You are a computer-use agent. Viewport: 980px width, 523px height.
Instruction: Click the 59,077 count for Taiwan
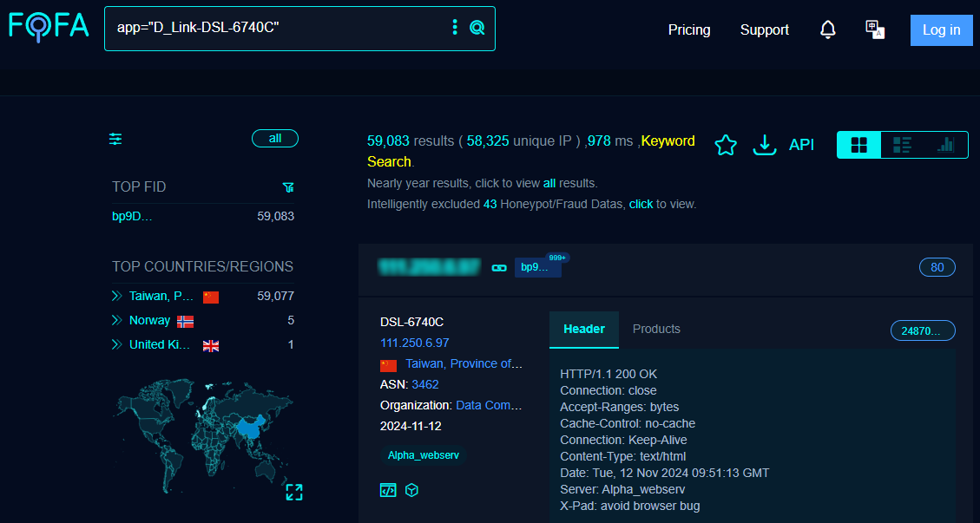click(x=276, y=296)
